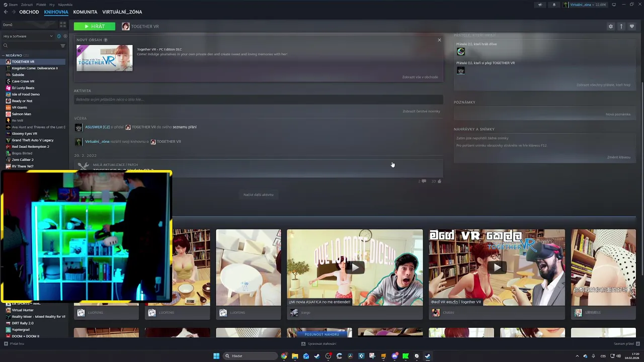Viewport: 644px width, 362px height.
Task: Click Přidat hru at the bottom left
Action: pyautogui.click(x=14, y=344)
